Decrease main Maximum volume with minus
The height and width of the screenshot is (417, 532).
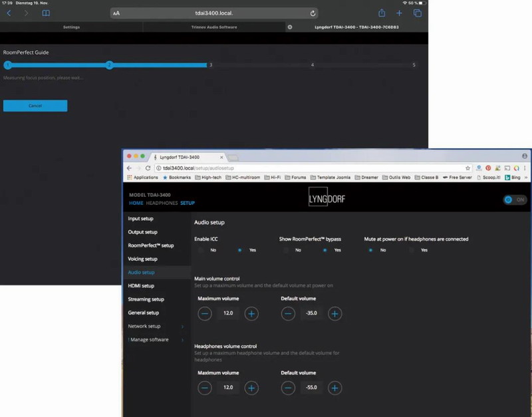205,313
